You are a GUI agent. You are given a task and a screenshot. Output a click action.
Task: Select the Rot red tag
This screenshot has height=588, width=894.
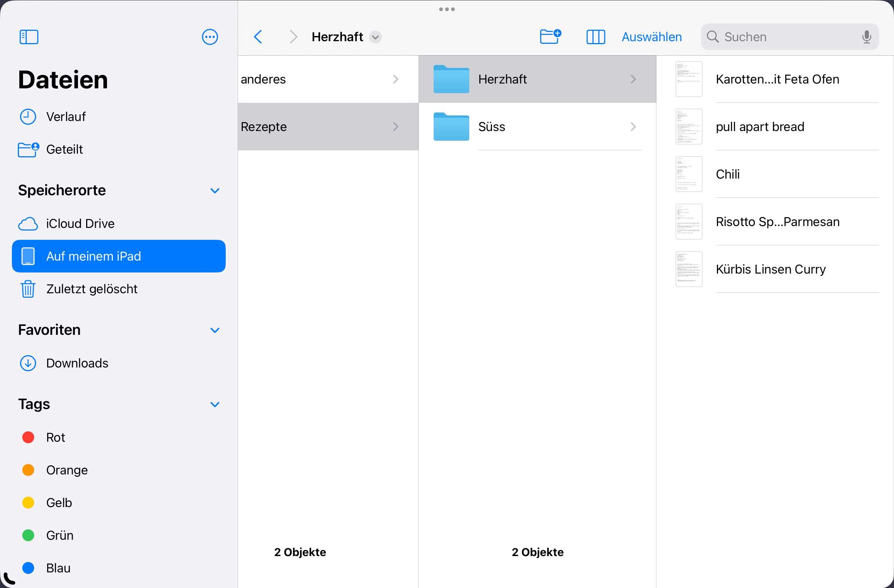55,437
